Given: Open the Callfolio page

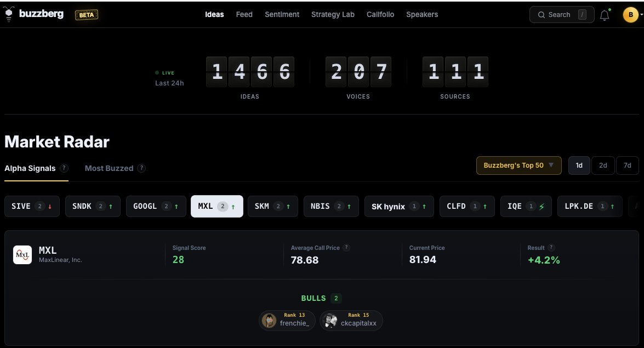Looking at the screenshot, I should tap(380, 14).
